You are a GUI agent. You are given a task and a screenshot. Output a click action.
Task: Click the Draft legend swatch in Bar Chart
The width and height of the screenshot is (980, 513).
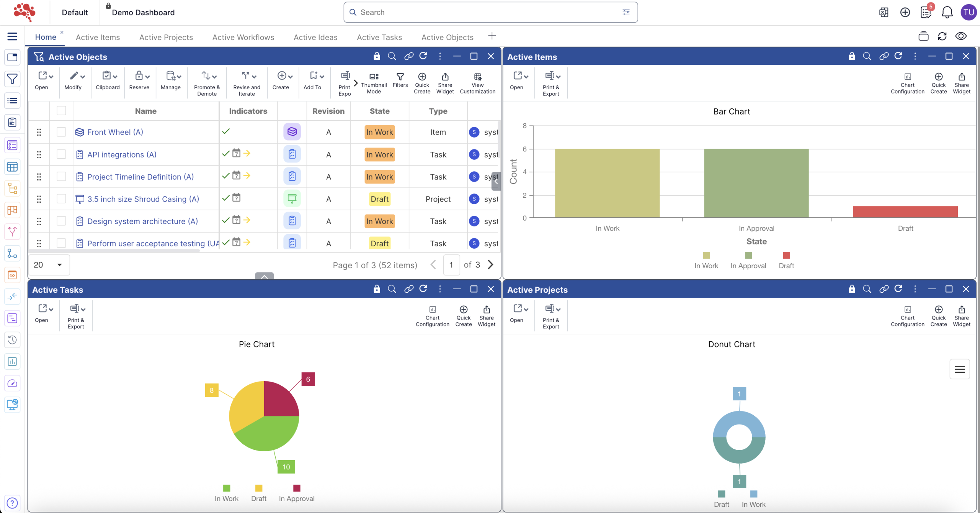click(x=786, y=256)
